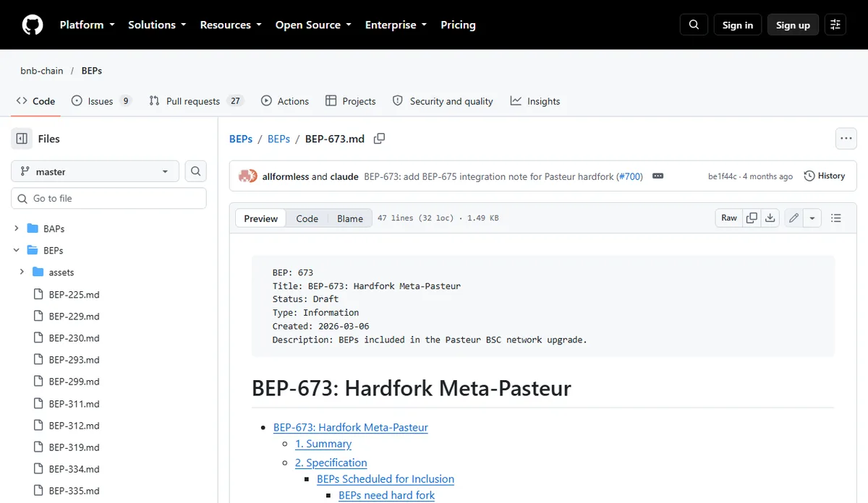868x503 pixels.
Task: Open the GitHub homepage logo
Action: 33,25
